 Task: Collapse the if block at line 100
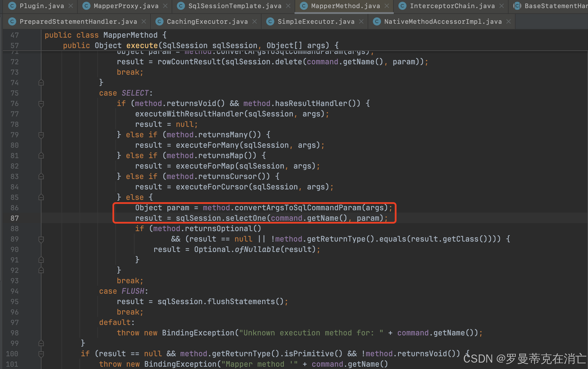click(41, 354)
